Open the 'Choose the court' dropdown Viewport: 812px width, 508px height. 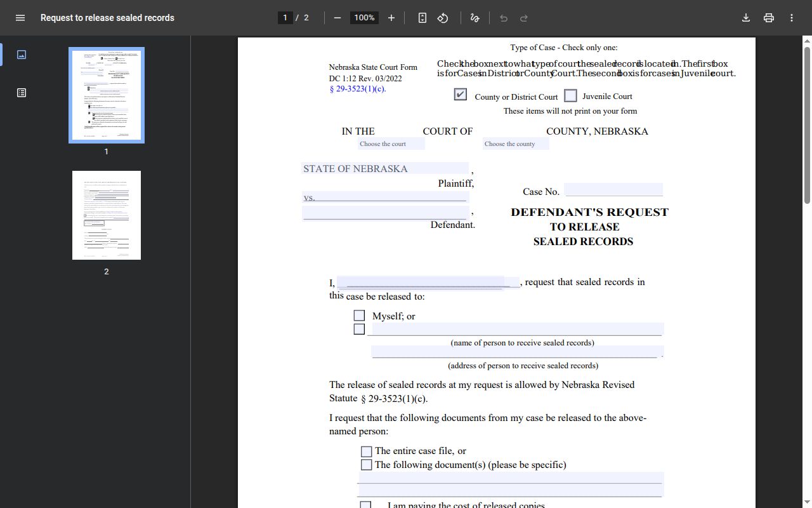point(391,144)
